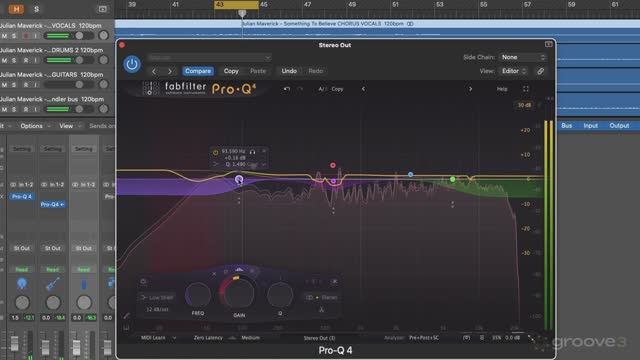Select the Pro-Q 4 insert slot on first strip
The height and width of the screenshot is (360, 640).
pyautogui.click(x=22, y=197)
